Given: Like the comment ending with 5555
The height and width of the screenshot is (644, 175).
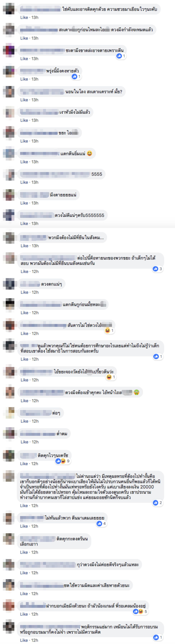Looking at the screenshot, I should pos(24,182).
